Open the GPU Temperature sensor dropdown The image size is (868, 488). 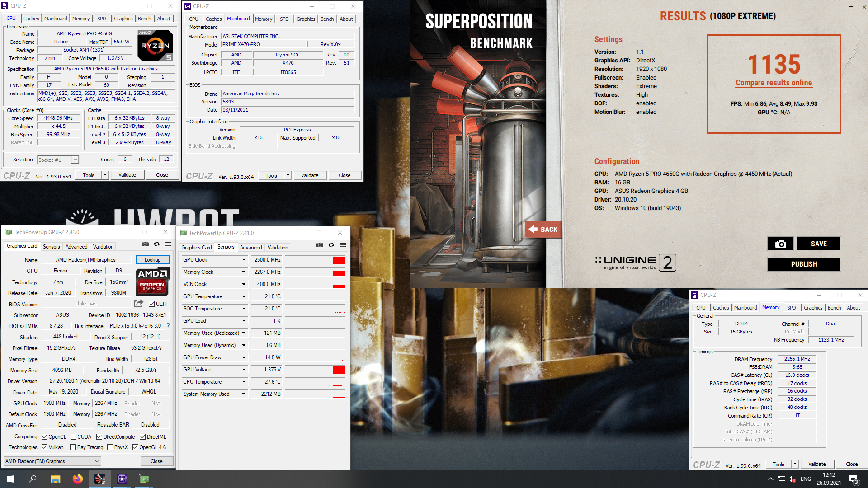[244, 296]
